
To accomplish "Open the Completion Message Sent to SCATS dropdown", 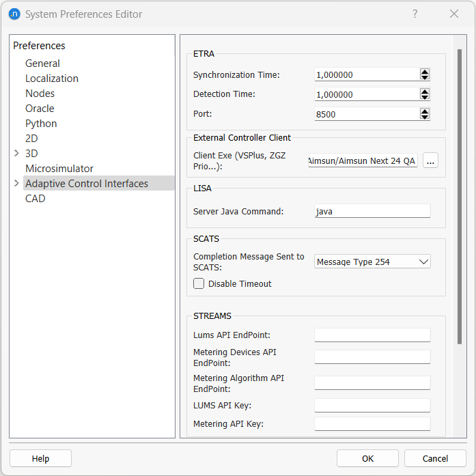I will point(372,262).
